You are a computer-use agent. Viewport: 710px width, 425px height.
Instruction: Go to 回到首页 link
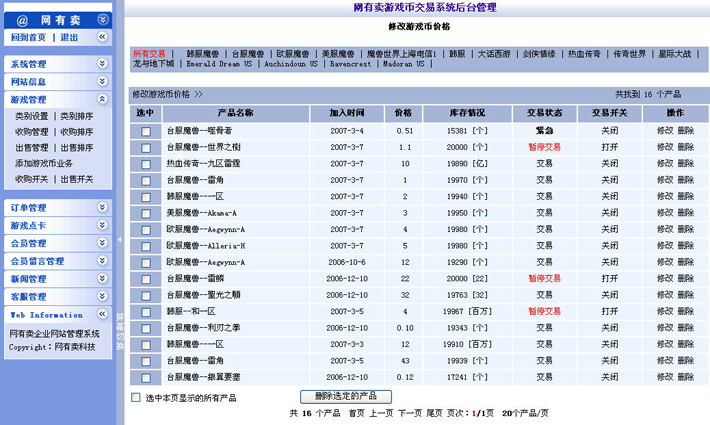[29, 38]
